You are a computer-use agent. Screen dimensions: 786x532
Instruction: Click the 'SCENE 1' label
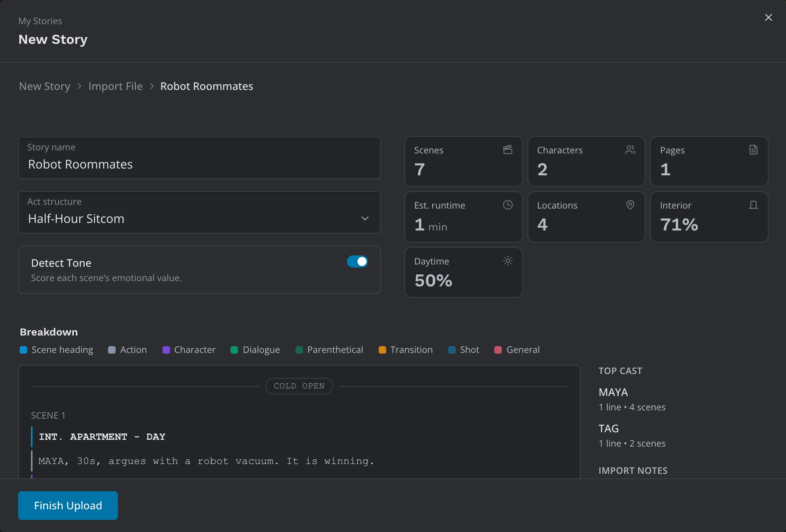pyautogui.click(x=48, y=416)
